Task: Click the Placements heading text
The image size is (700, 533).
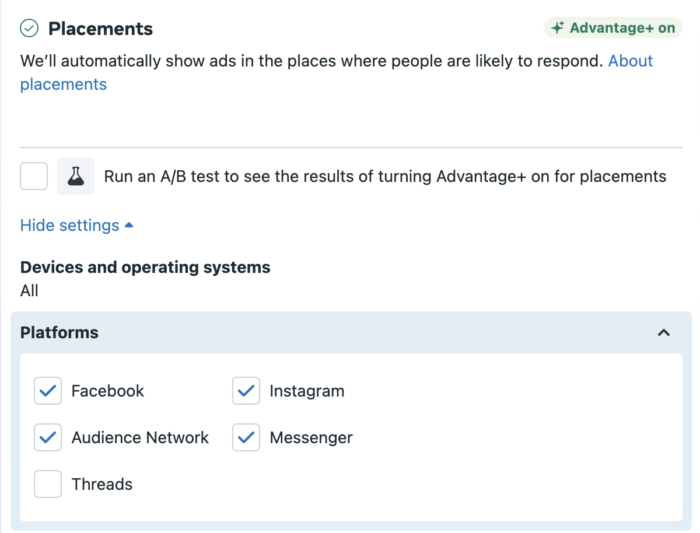Action: [100, 29]
